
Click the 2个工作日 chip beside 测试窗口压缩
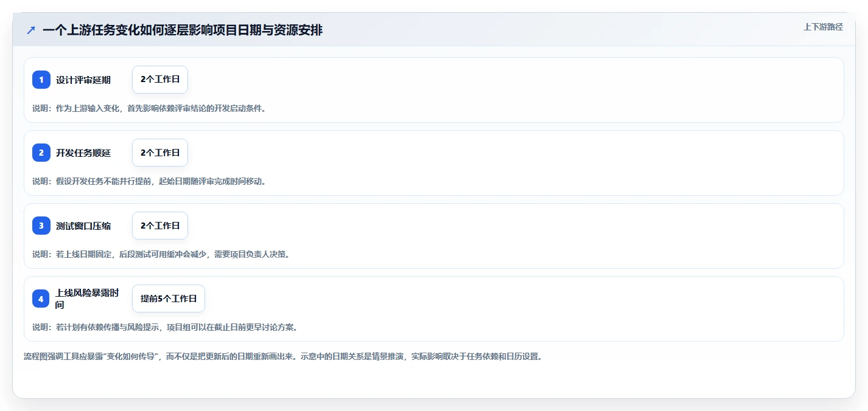click(x=160, y=226)
